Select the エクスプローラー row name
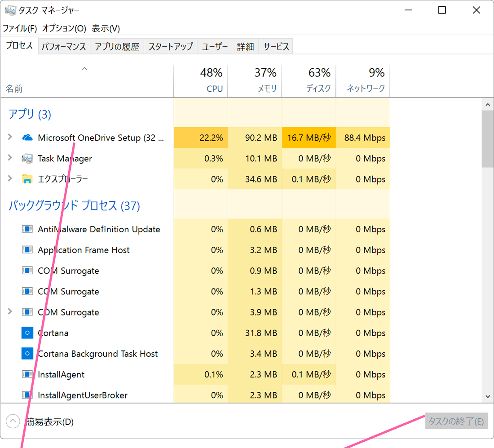The width and height of the screenshot is (494, 448). click(x=63, y=179)
